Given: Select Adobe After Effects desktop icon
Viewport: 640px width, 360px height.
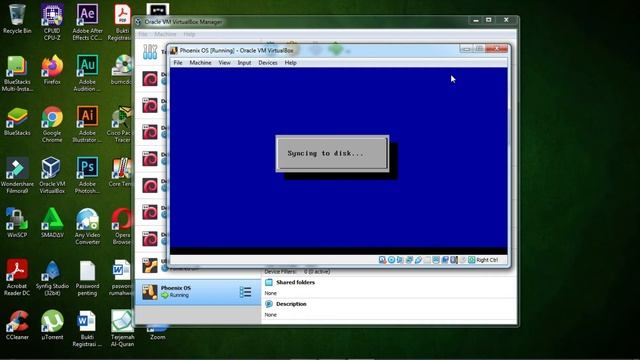Looking at the screenshot, I should point(87,22).
